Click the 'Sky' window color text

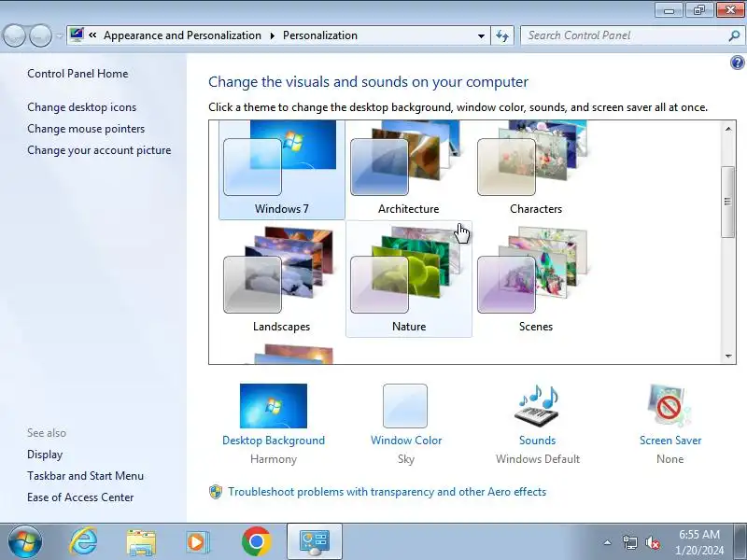click(x=406, y=459)
